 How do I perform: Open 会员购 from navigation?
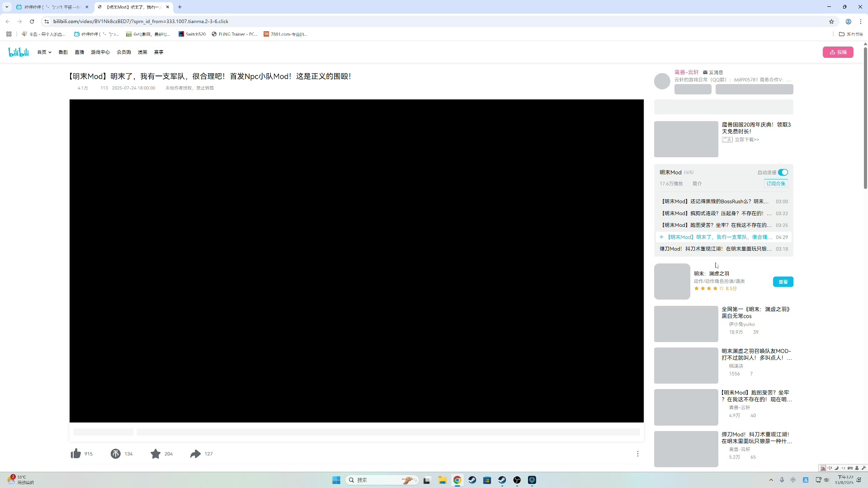coord(124,52)
